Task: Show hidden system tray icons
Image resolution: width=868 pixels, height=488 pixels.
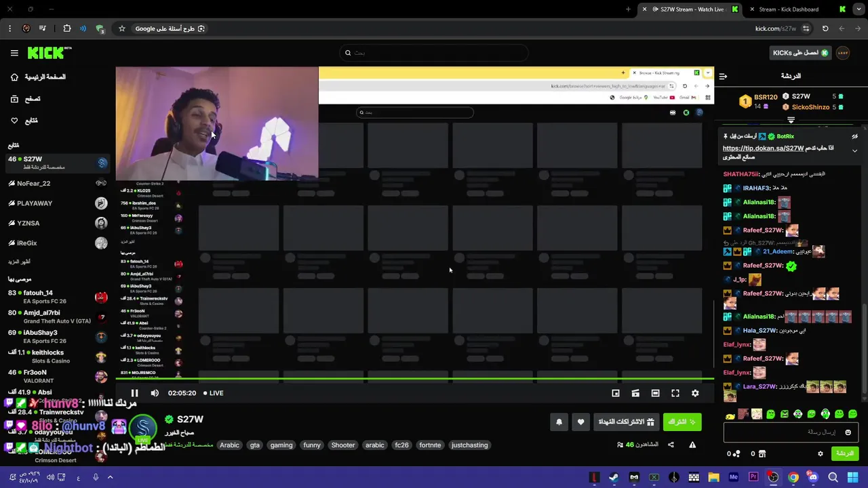Action: click(110, 477)
